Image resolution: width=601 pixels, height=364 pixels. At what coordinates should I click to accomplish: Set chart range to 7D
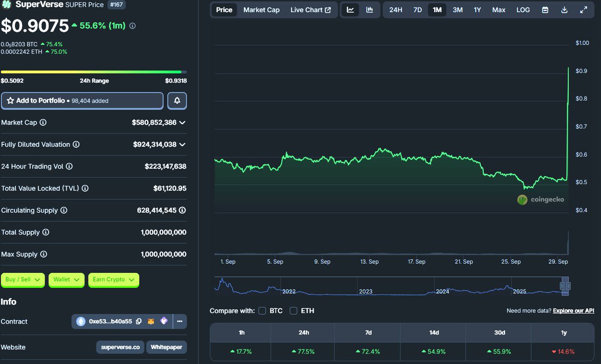click(417, 10)
